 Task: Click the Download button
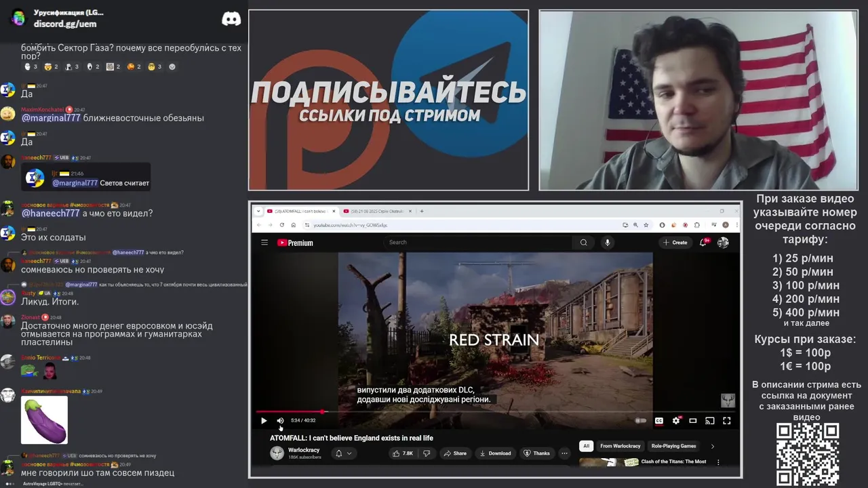(x=494, y=453)
